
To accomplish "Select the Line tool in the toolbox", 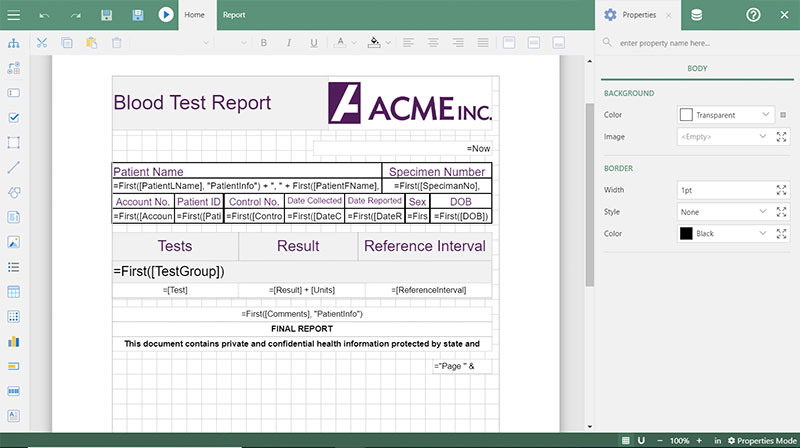I will [x=14, y=167].
